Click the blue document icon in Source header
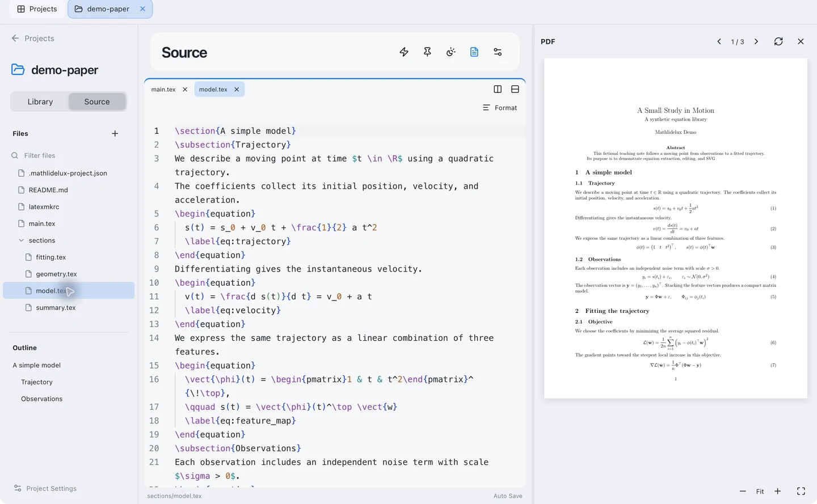The height and width of the screenshot is (504, 817). click(x=474, y=52)
